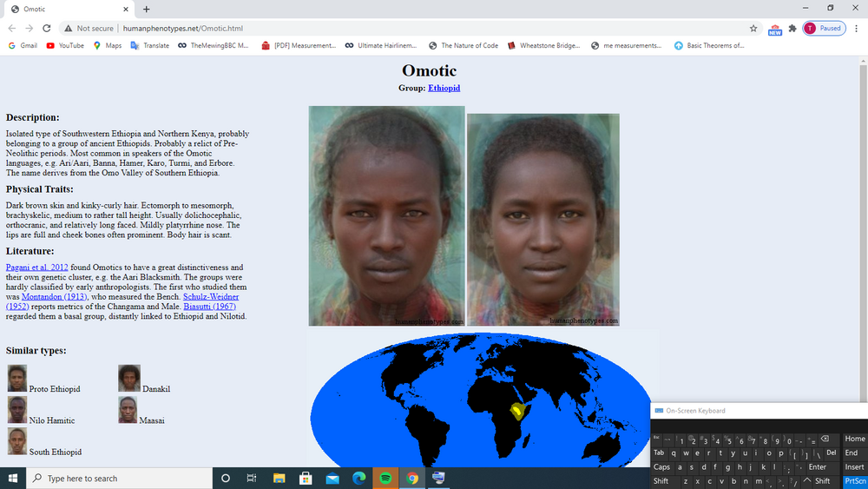Open Translate bookmark
The height and width of the screenshot is (489, 868).
[x=150, y=45]
